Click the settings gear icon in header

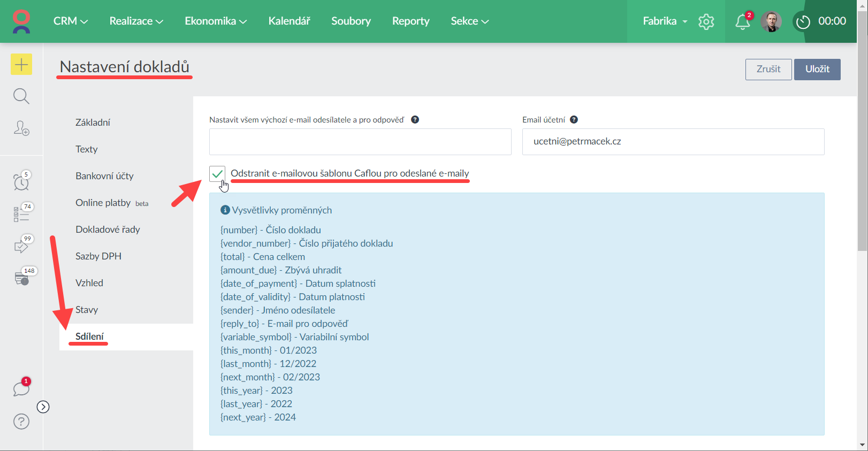(x=706, y=21)
